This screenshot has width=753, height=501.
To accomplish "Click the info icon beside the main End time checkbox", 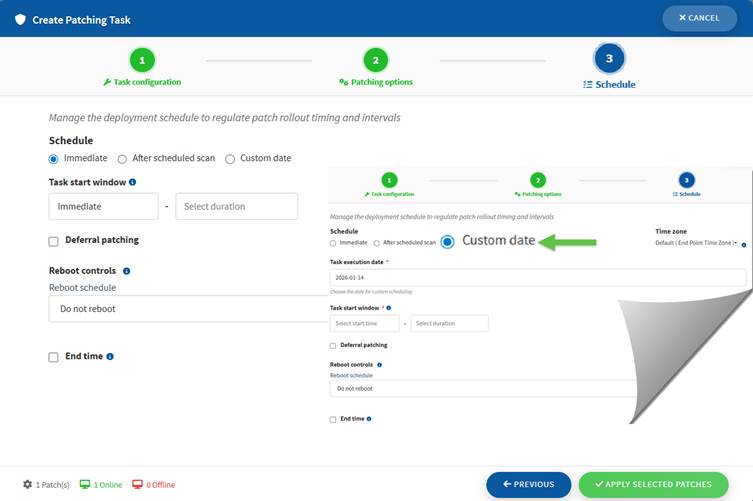I will pyautogui.click(x=110, y=356).
